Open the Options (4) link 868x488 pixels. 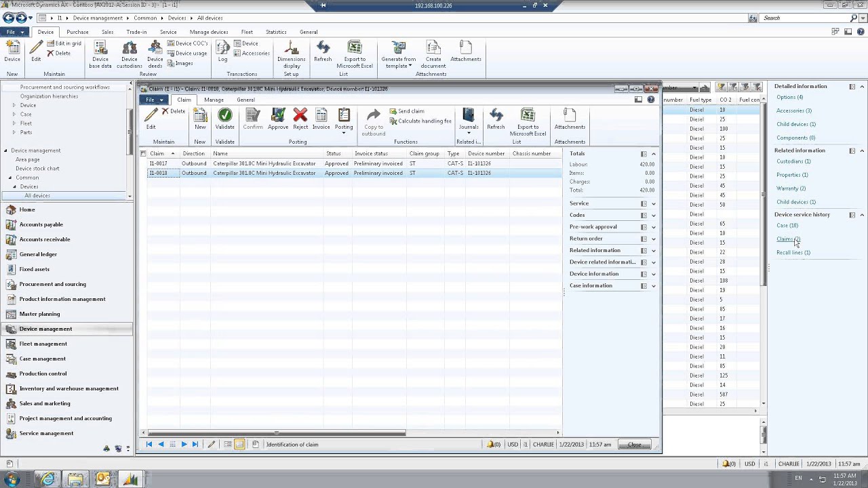click(x=790, y=97)
